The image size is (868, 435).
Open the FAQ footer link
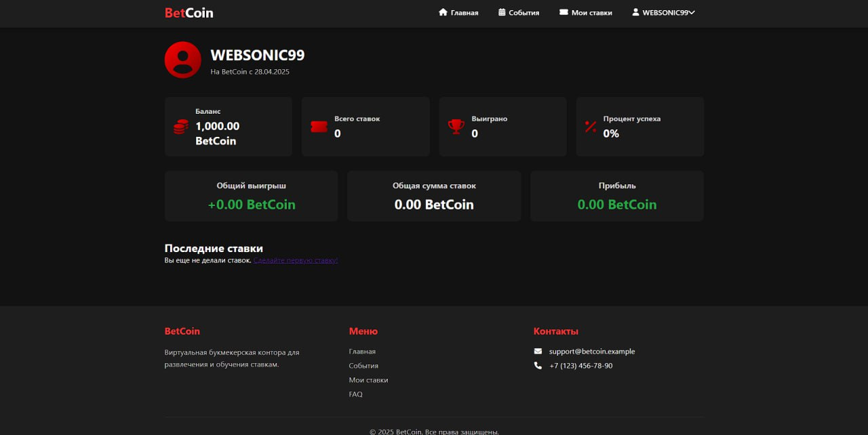(356, 394)
